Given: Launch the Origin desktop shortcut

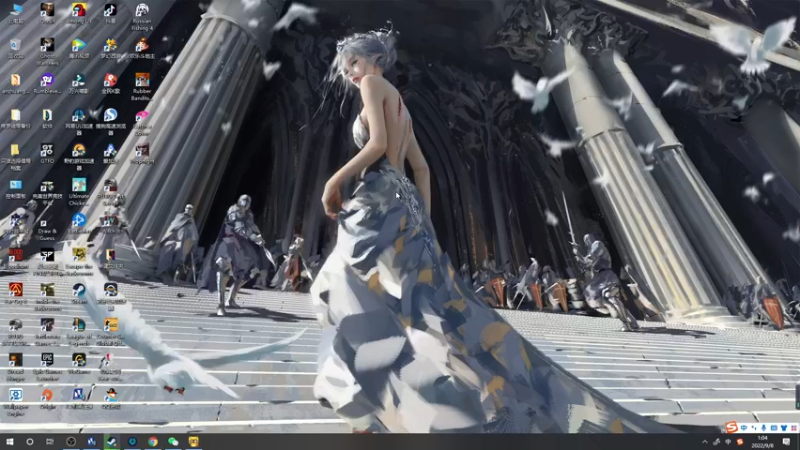Looking at the screenshot, I should coord(47,394).
